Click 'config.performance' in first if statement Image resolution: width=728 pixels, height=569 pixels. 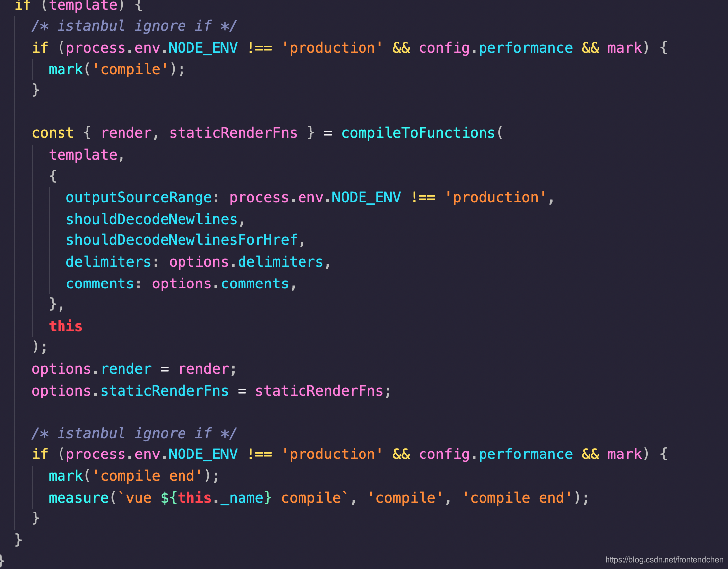point(496,48)
